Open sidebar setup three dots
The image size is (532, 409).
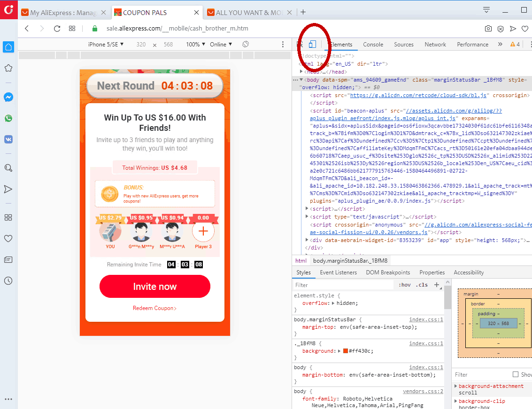(8, 399)
